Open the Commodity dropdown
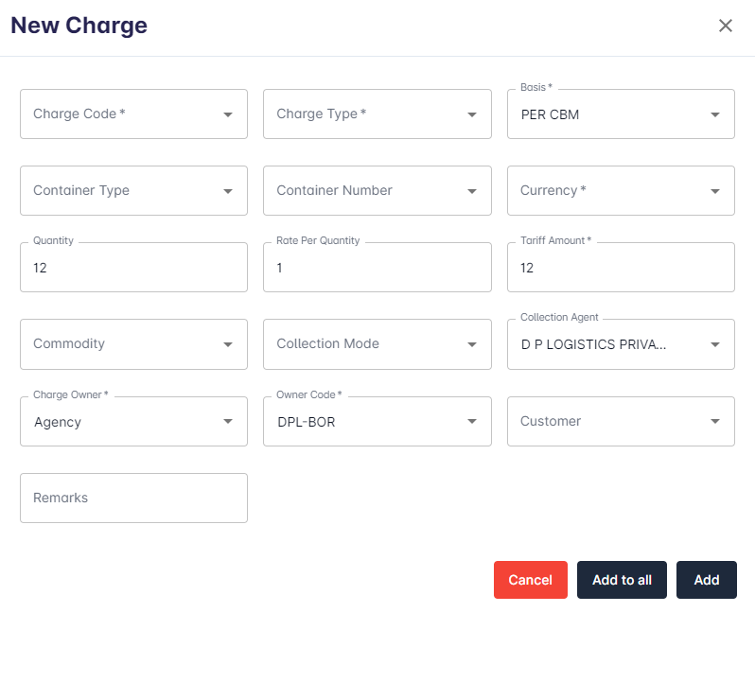755x700 pixels. click(133, 344)
